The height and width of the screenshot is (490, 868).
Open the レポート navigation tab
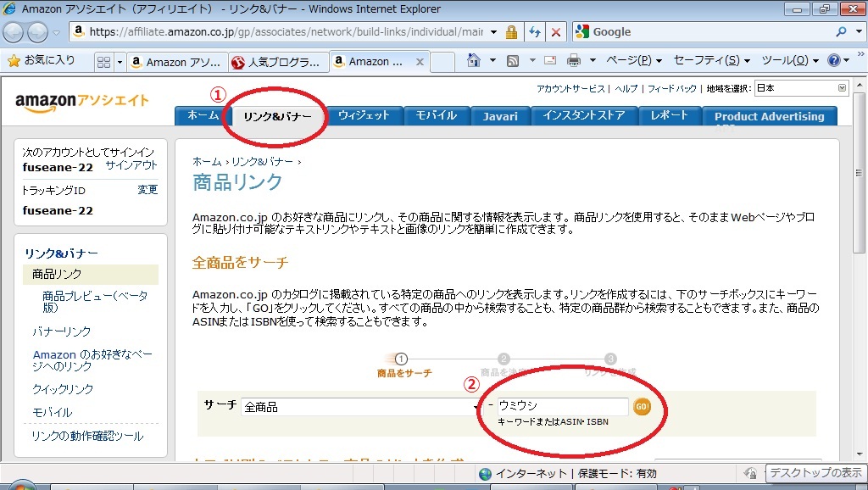pos(669,115)
